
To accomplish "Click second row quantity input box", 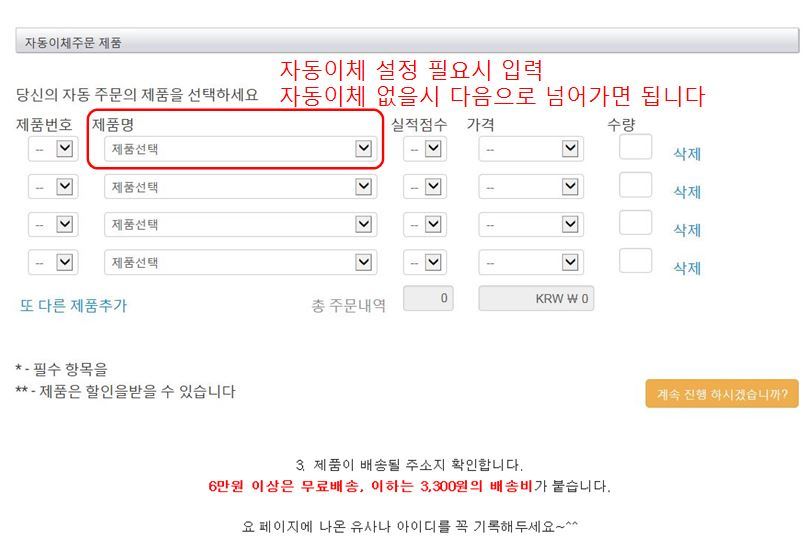I will point(635,185).
